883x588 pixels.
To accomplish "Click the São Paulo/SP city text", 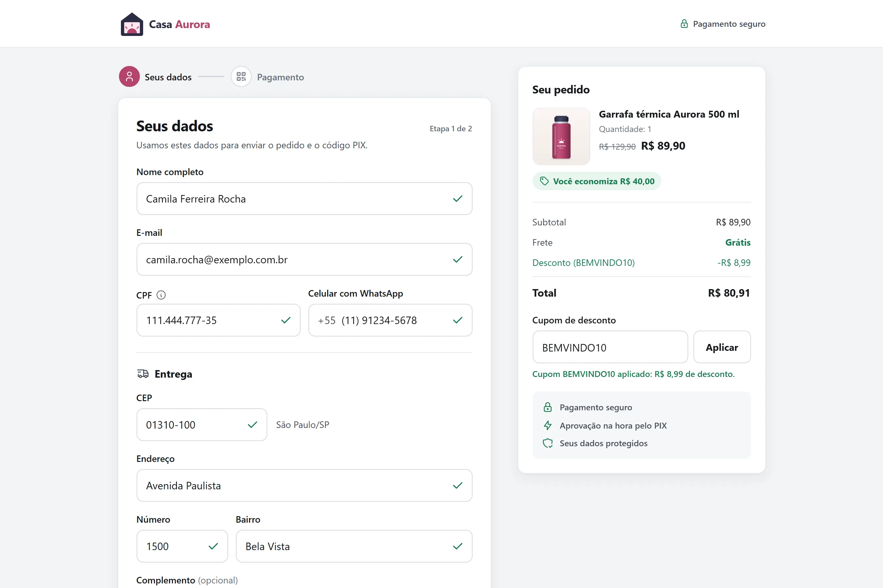I will tap(303, 424).
